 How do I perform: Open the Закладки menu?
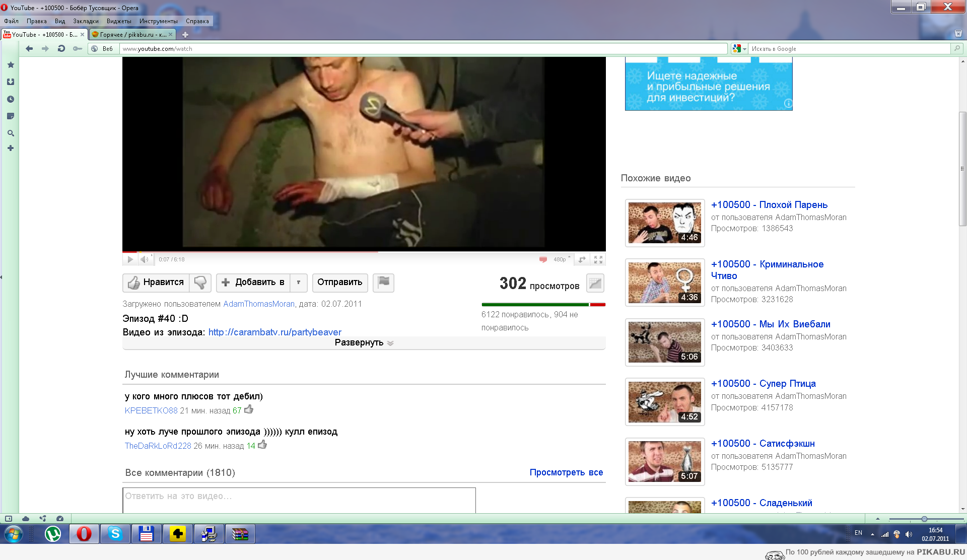[86, 21]
